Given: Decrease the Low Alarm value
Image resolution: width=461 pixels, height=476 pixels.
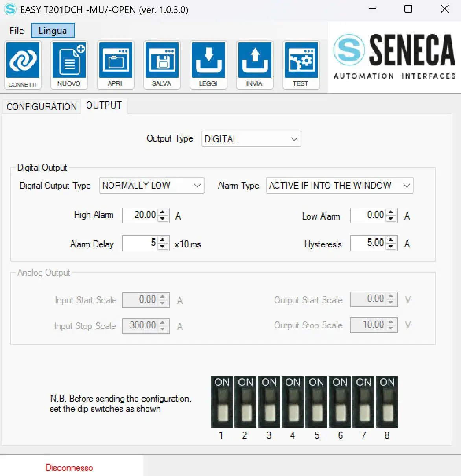Looking at the screenshot, I should coord(391,219).
